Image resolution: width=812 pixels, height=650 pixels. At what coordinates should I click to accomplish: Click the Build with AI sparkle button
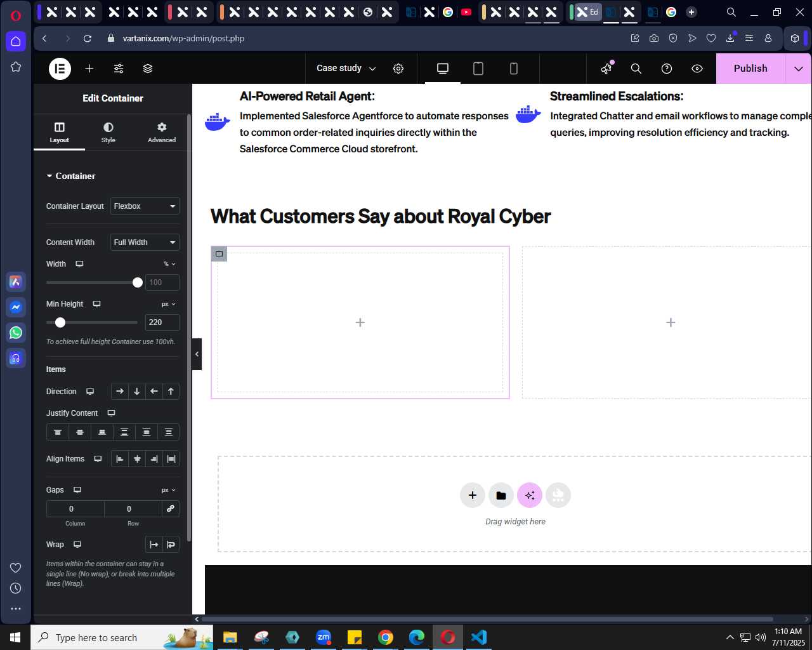[x=530, y=495]
